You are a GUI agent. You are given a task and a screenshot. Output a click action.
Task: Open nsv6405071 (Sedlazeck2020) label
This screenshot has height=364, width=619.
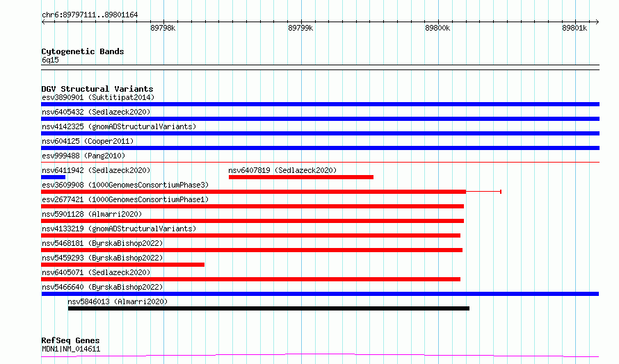tap(96, 272)
